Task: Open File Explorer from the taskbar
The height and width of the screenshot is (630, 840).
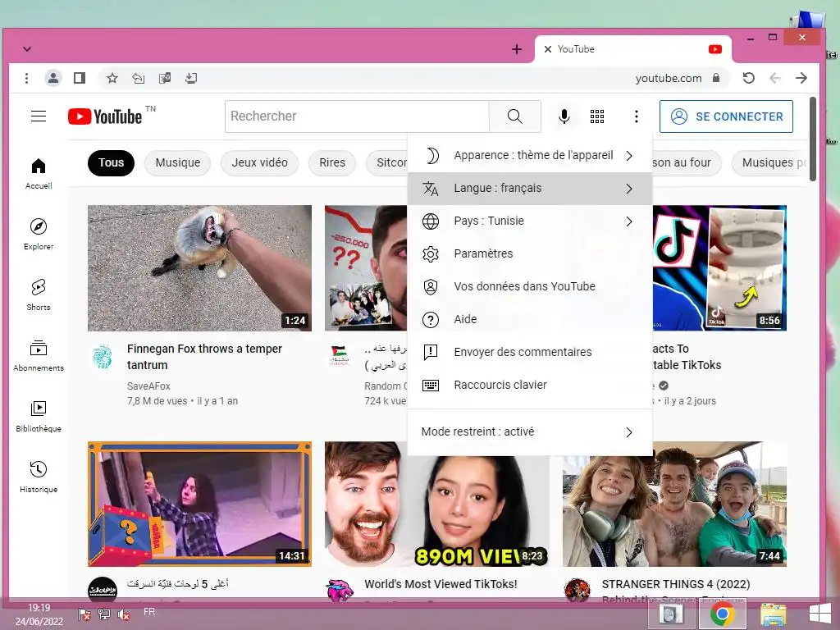Action: tap(773, 614)
